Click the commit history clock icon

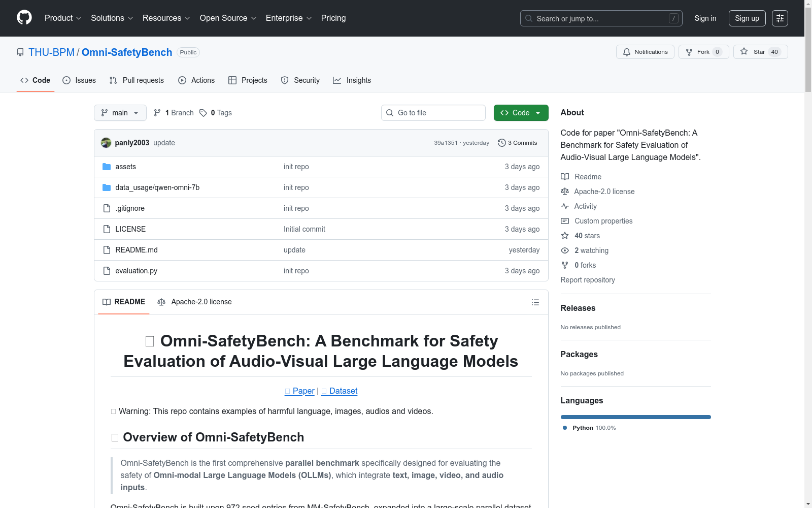501,143
